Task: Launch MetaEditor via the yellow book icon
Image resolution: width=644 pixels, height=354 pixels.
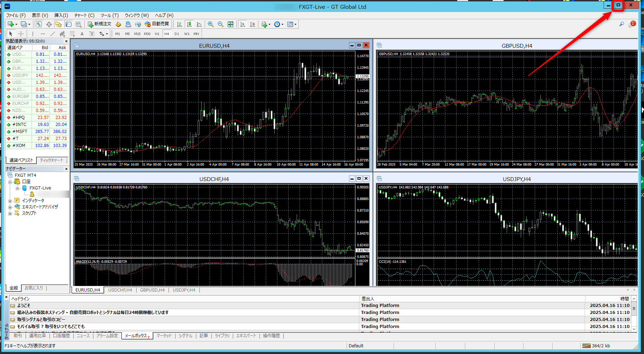Action: coord(118,24)
